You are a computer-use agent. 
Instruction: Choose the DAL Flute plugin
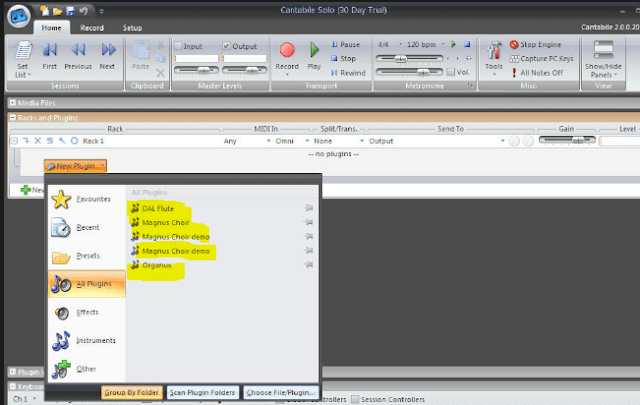pos(158,208)
